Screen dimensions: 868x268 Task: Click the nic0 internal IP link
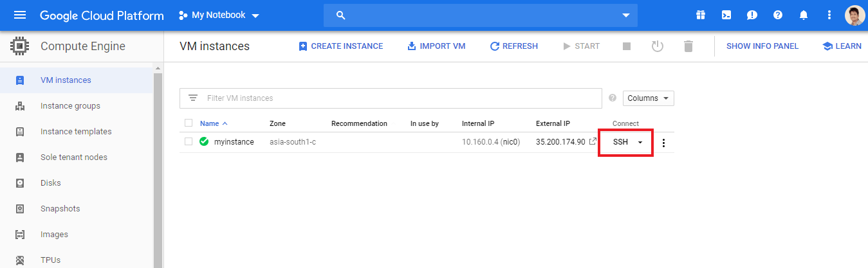pos(510,142)
